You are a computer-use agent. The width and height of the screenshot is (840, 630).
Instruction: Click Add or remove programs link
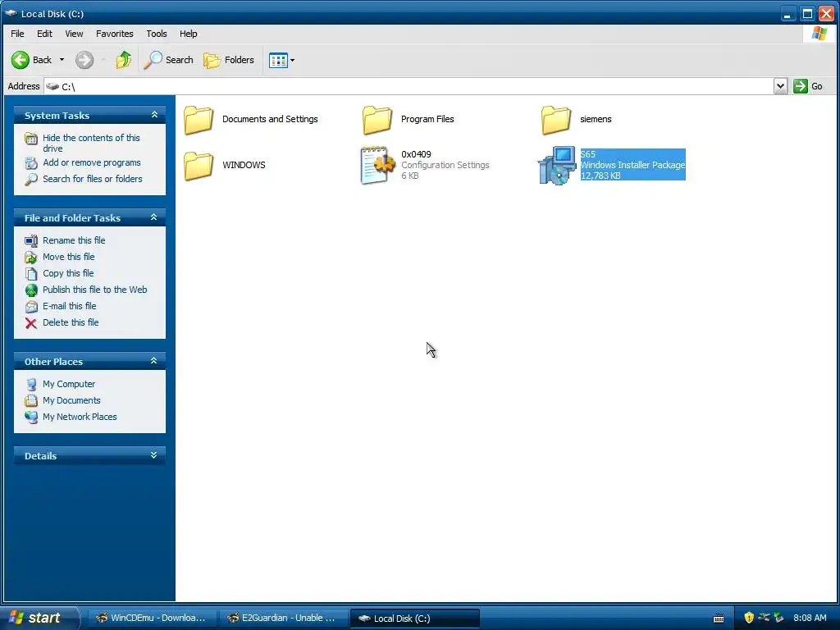coord(92,162)
